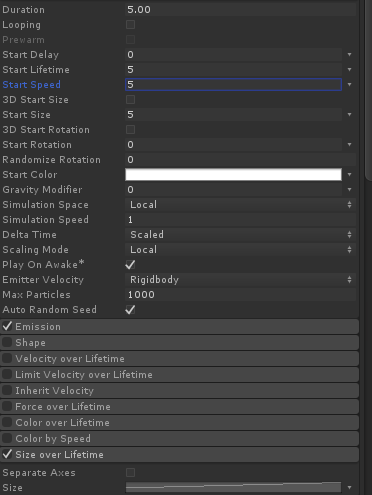Toggle the Shape module checkbox

click(x=7, y=342)
